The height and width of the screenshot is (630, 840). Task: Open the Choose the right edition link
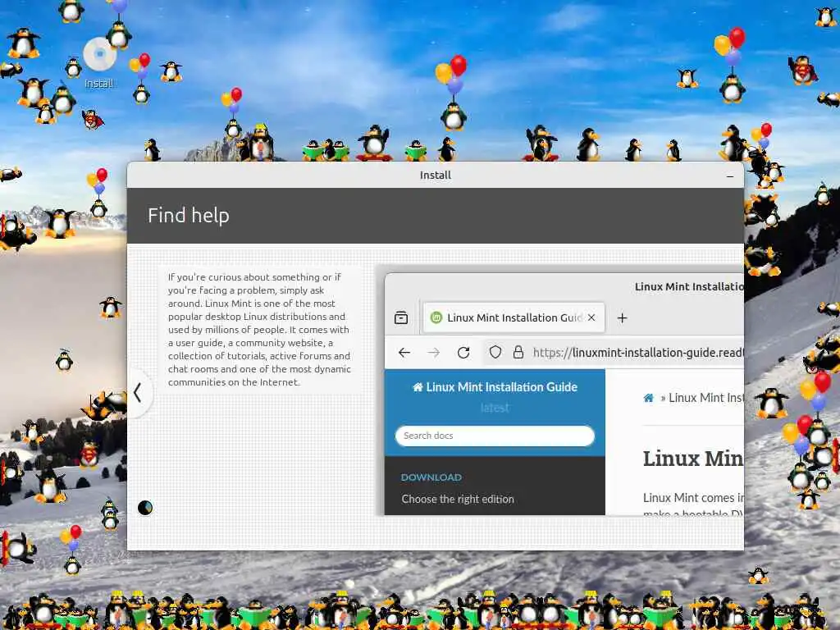[458, 499]
